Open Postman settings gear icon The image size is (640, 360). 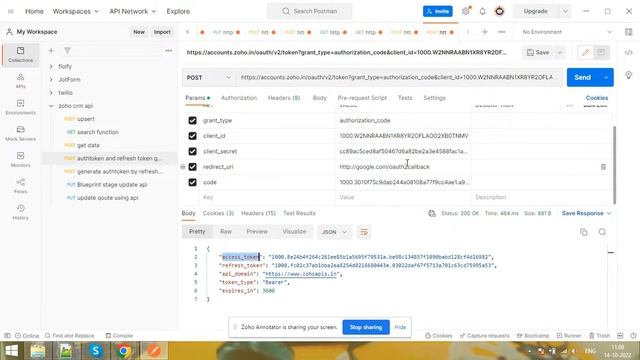point(466,11)
